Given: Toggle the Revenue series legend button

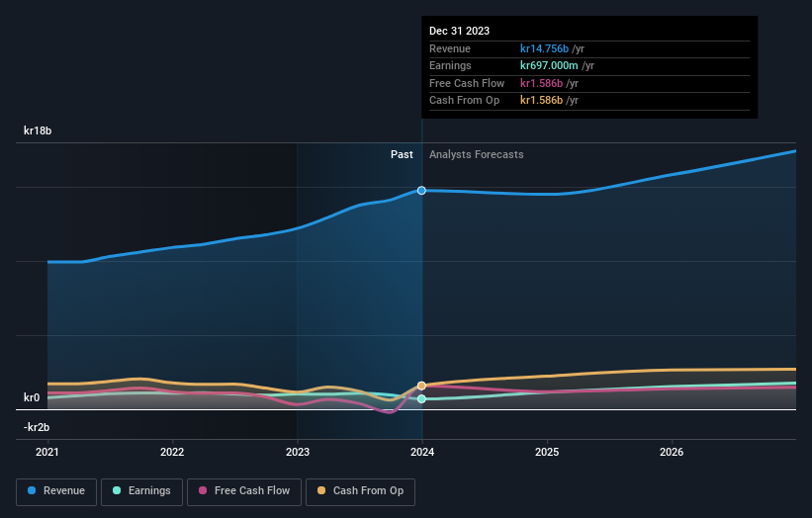Looking at the screenshot, I should [56, 491].
